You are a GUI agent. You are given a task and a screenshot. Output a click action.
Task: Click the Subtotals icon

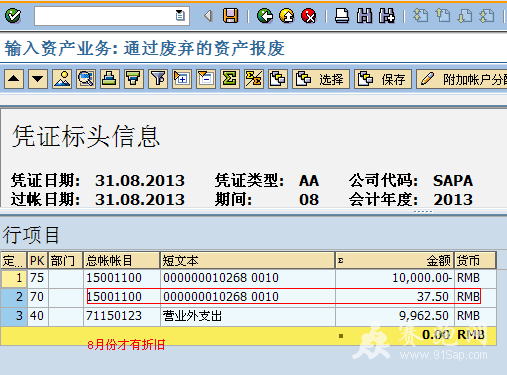click(254, 79)
